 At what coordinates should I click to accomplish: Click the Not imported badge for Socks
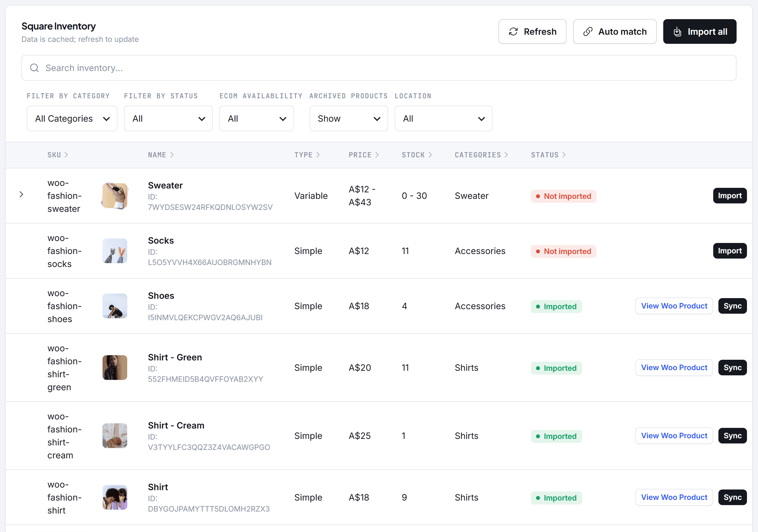pos(564,251)
